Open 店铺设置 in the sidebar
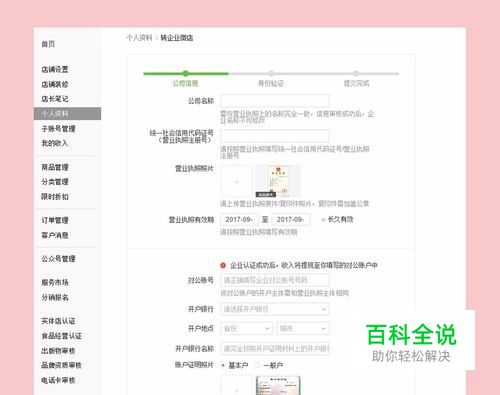Screen dimensions: 500x395 tap(55, 69)
